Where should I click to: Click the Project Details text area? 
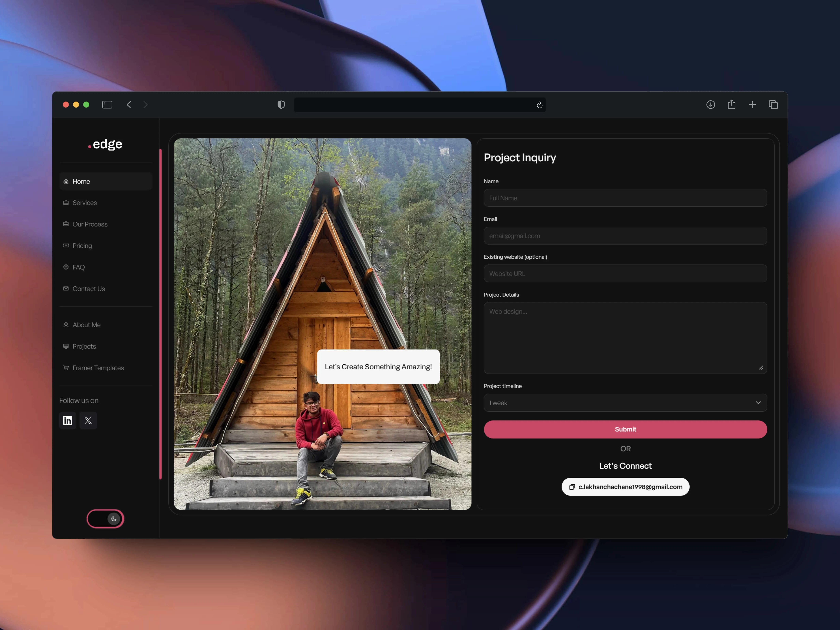click(625, 338)
